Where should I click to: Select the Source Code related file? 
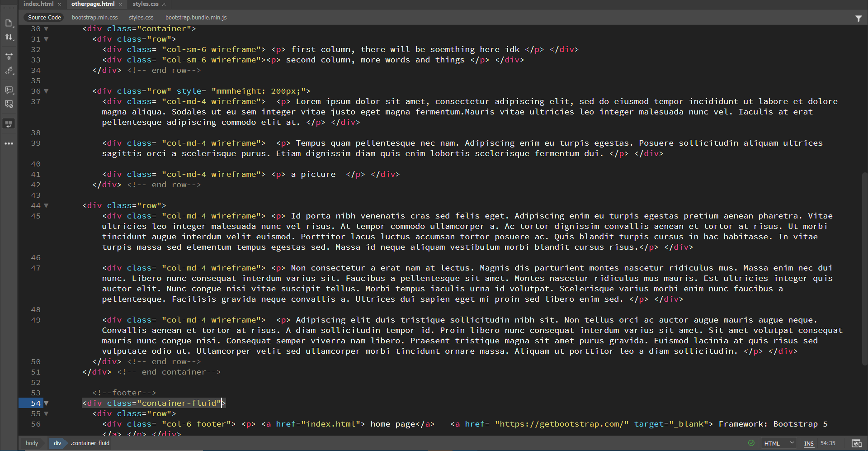pos(44,18)
